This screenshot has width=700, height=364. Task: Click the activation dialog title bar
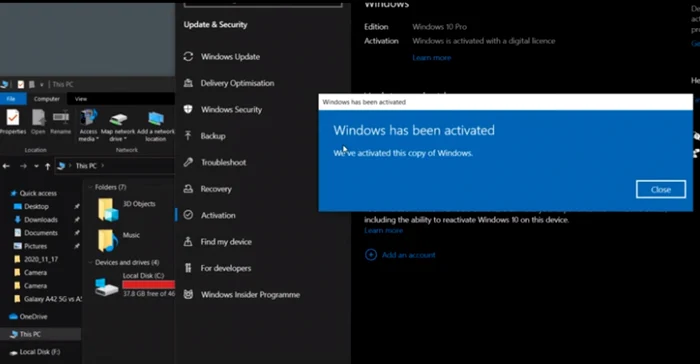[505, 102]
